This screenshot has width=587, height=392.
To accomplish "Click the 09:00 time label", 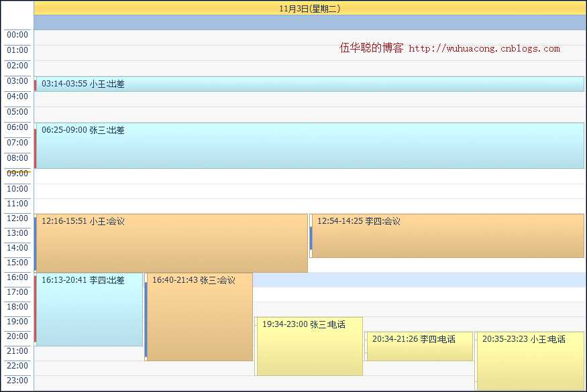I will [x=17, y=174].
